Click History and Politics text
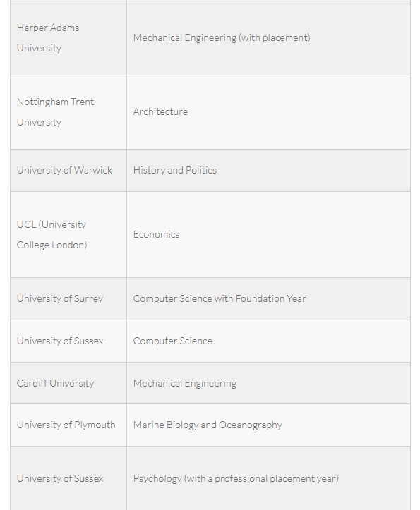 pyautogui.click(x=175, y=170)
